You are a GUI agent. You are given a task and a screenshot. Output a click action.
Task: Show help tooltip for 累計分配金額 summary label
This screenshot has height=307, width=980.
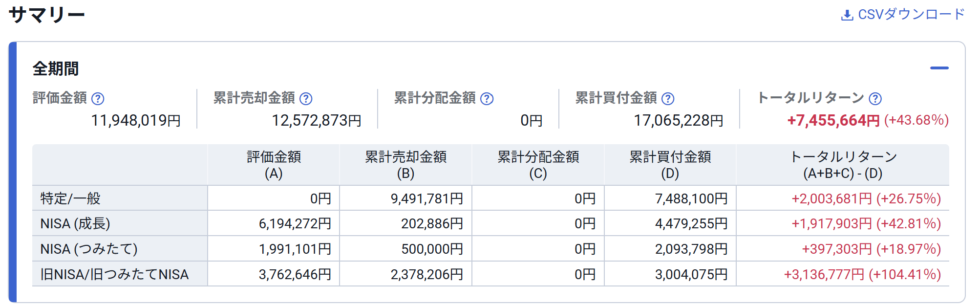click(x=487, y=99)
